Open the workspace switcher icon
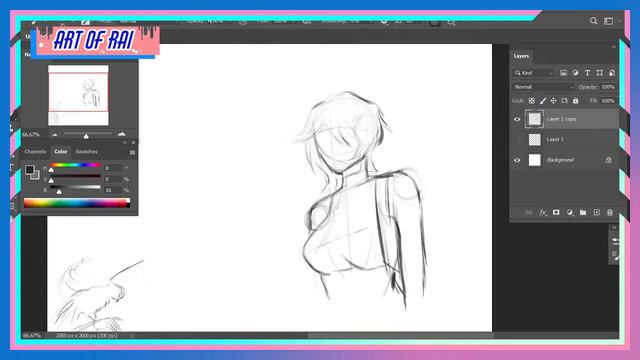The height and width of the screenshot is (360, 640). pos(609,21)
